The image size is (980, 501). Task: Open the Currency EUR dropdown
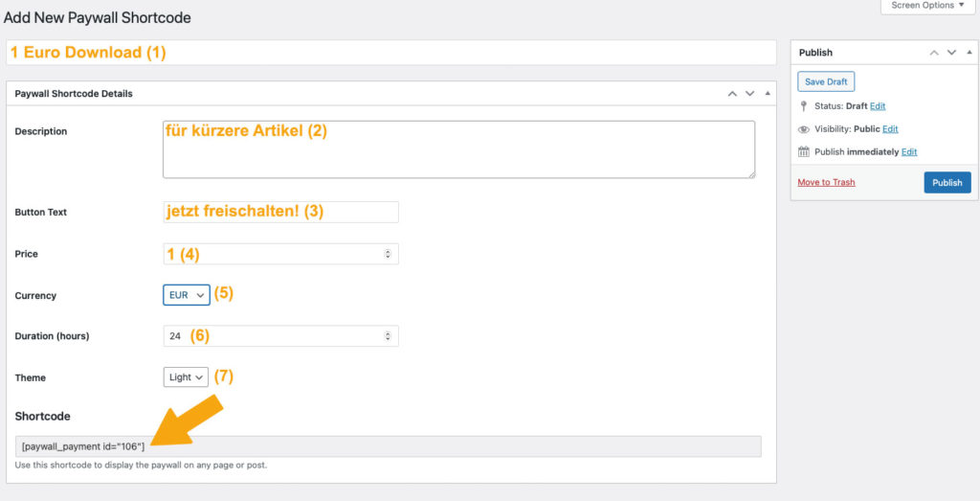(186, 295)
